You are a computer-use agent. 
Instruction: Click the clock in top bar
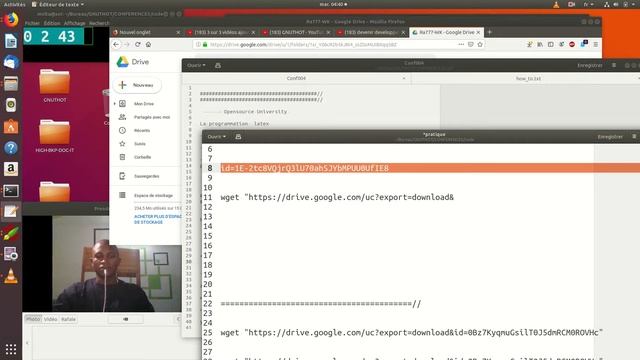[333, 4]
